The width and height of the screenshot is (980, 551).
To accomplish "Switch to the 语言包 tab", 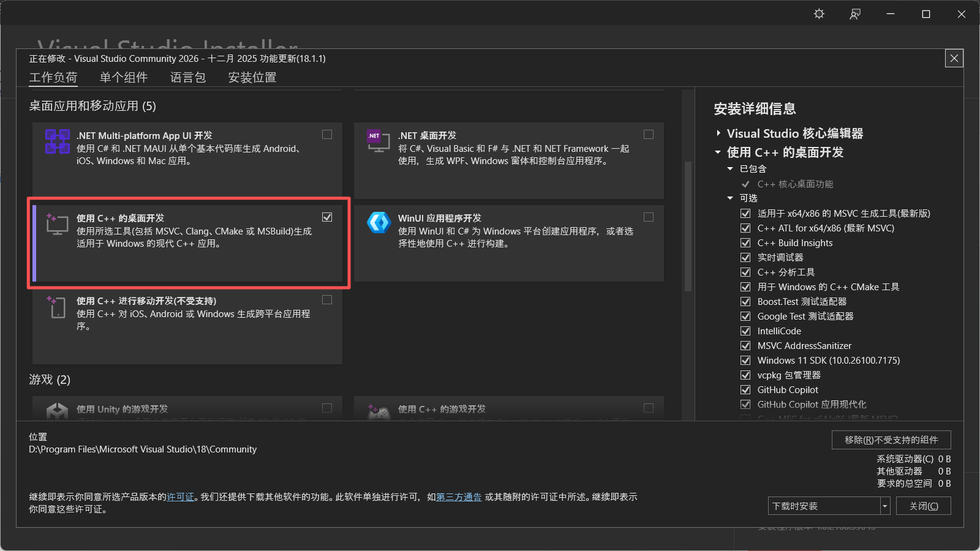I will pos(188,78).
